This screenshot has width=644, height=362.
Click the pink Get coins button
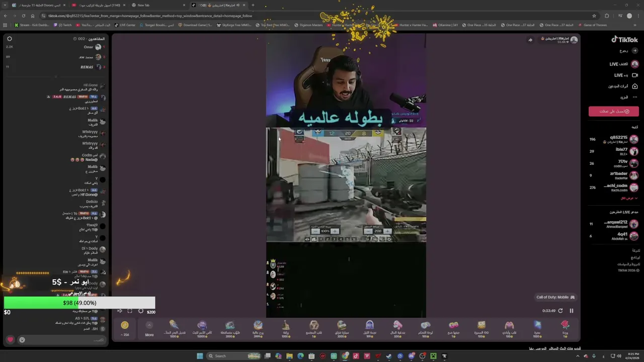(x=614, y=112)
